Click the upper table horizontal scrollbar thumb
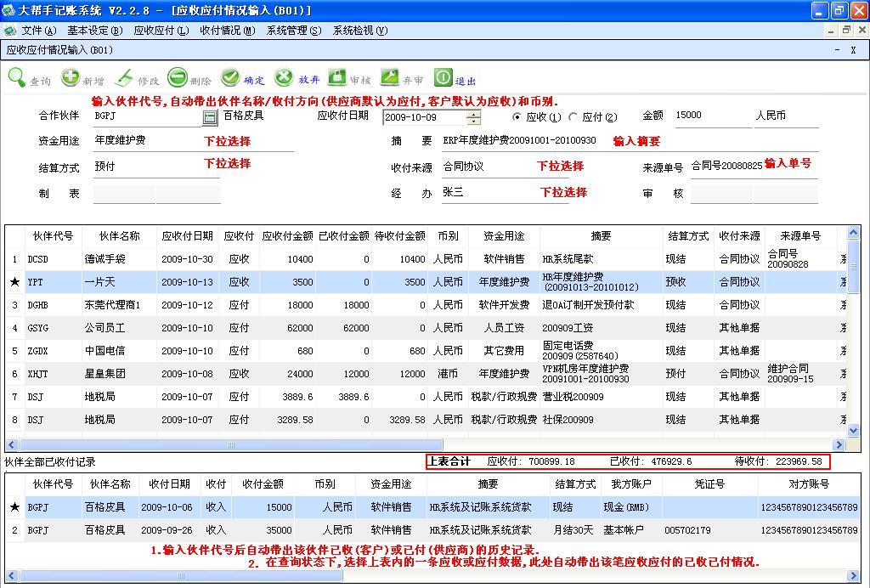The image size is (870, 588). 231,445
